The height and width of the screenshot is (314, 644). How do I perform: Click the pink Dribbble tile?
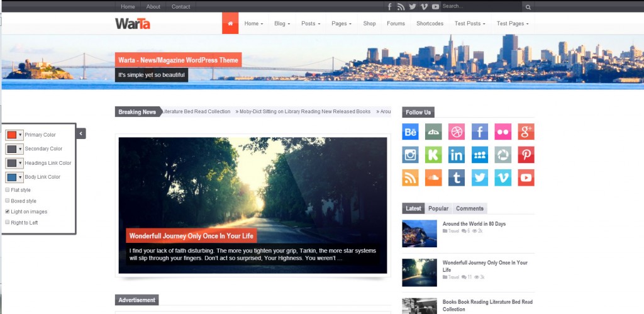(x=457, y=132)
